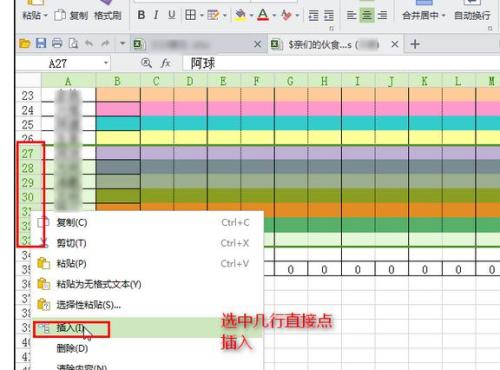Screen dimensions: 500x370
Task: Choose 删除(D) in context menu
Action: pos(147,348)
